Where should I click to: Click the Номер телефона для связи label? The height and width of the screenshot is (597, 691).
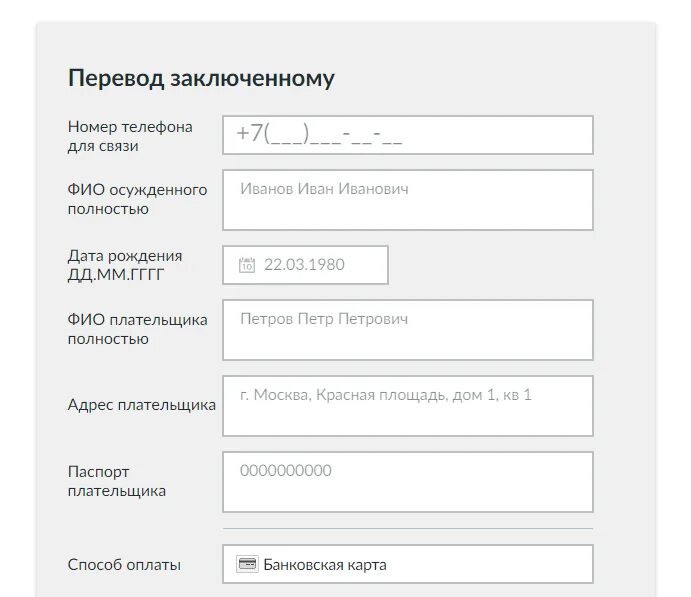(130, 136)
